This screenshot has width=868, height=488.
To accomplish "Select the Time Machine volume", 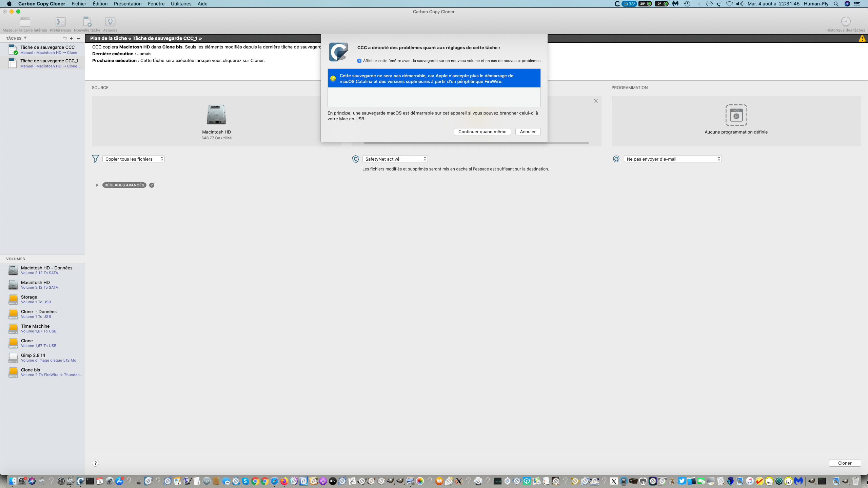I will click(x=42, y=328).
